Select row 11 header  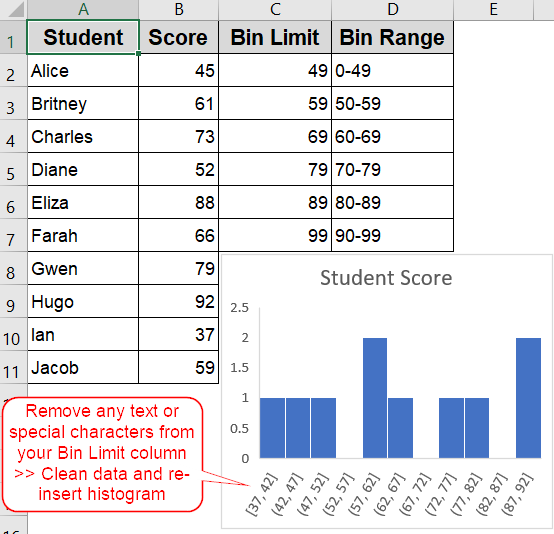pyautogui.click(x=13, y=368)
